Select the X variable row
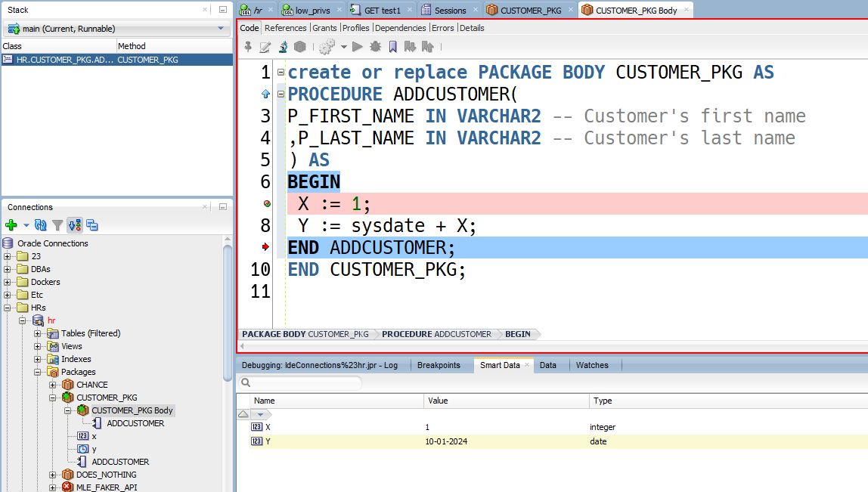Screen dimensions: 868x492 [552, 427]
